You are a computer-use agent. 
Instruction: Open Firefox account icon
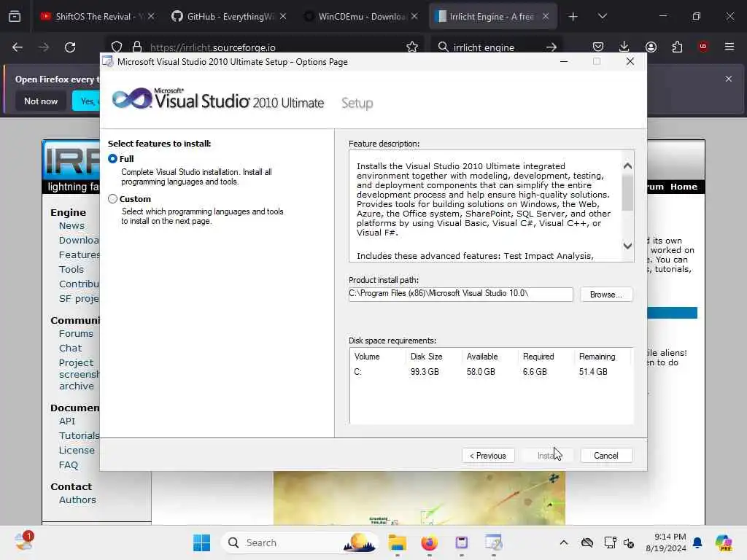pyautogui.click(x=651, y=47)
